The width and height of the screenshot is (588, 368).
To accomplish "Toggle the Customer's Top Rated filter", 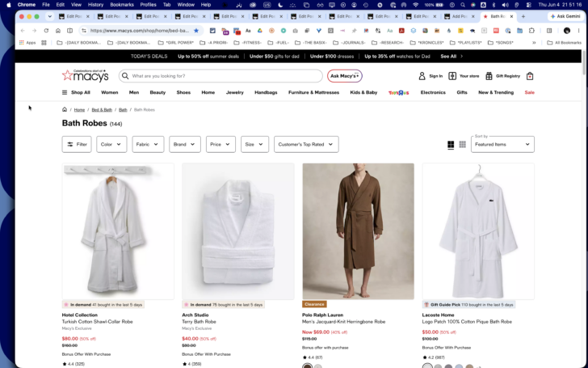I will (x=306, y=144).
